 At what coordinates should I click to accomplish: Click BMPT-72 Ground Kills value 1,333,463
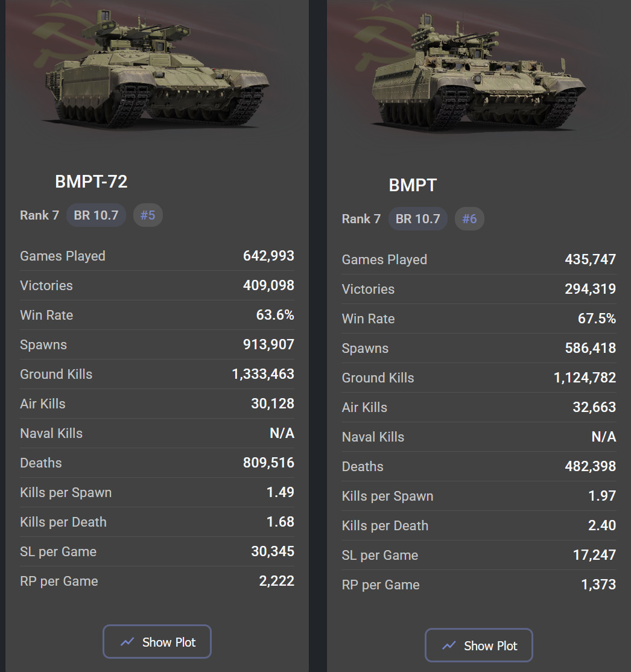pyautogui.click(x=263, y=374)
